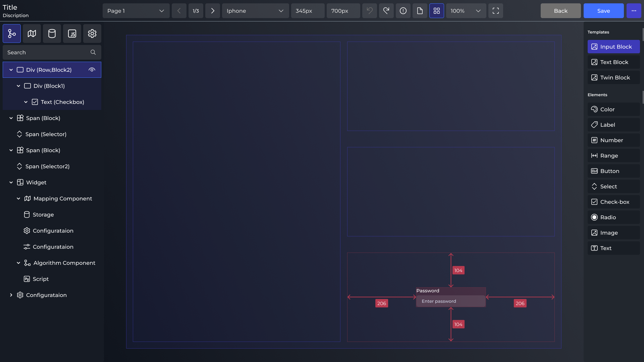Screen dimensions: 644x362
Task: Click the 1/3 page counter
Action: tap(196, 11)
